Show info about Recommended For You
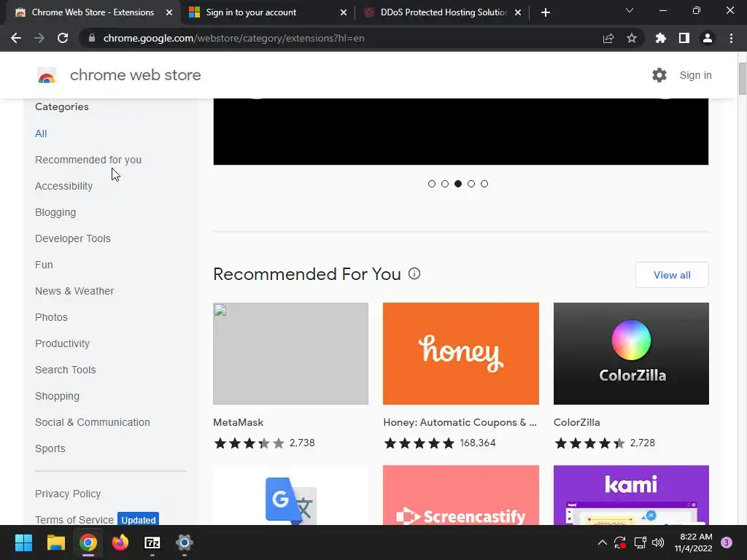Screen dimensions: 747x560 (x=414, y=274)
